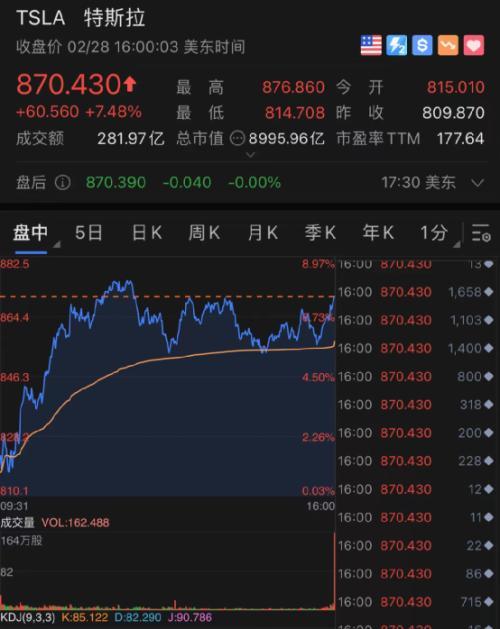Tap the 最高 value 876.860

[293, 87]
